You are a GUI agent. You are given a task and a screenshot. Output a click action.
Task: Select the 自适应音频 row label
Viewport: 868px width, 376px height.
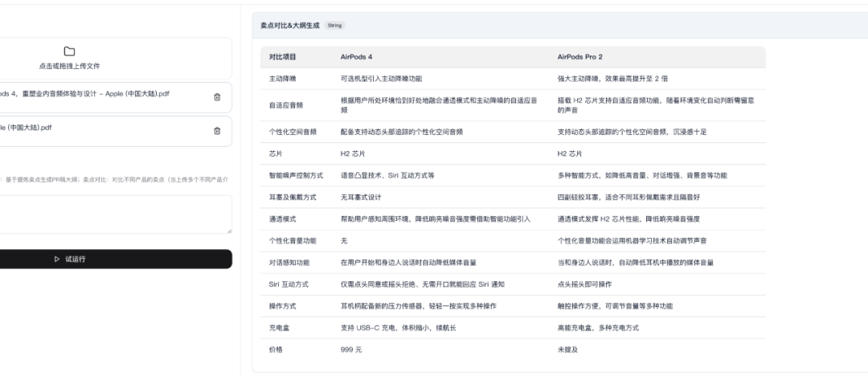(x=286, y=105)
